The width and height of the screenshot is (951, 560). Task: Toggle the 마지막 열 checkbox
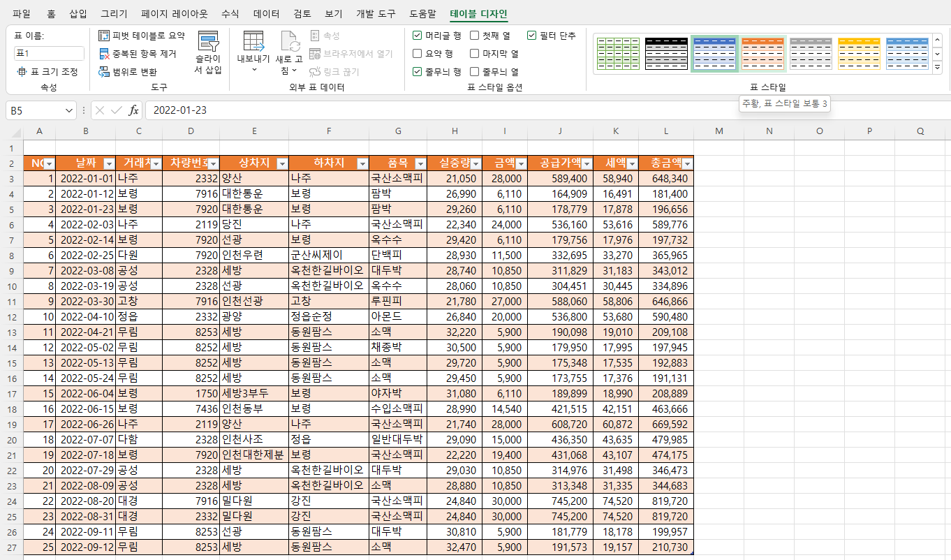click(x=475, y=53)
